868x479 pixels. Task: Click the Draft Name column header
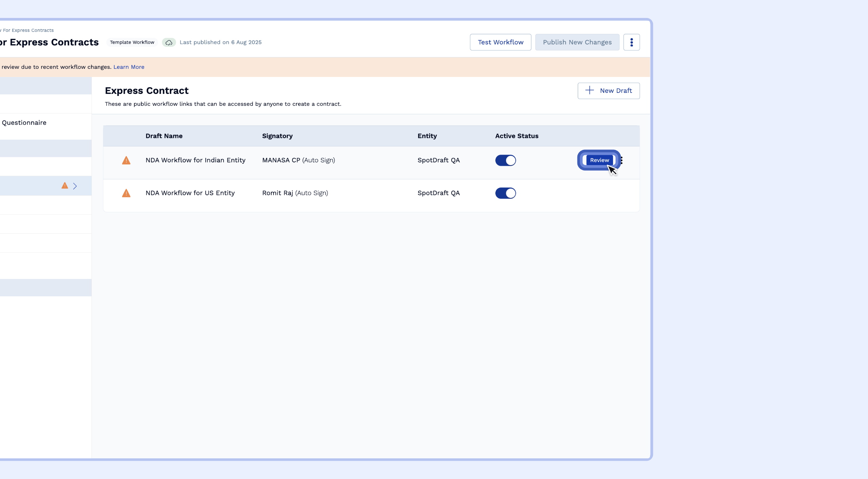coord(164,136)
